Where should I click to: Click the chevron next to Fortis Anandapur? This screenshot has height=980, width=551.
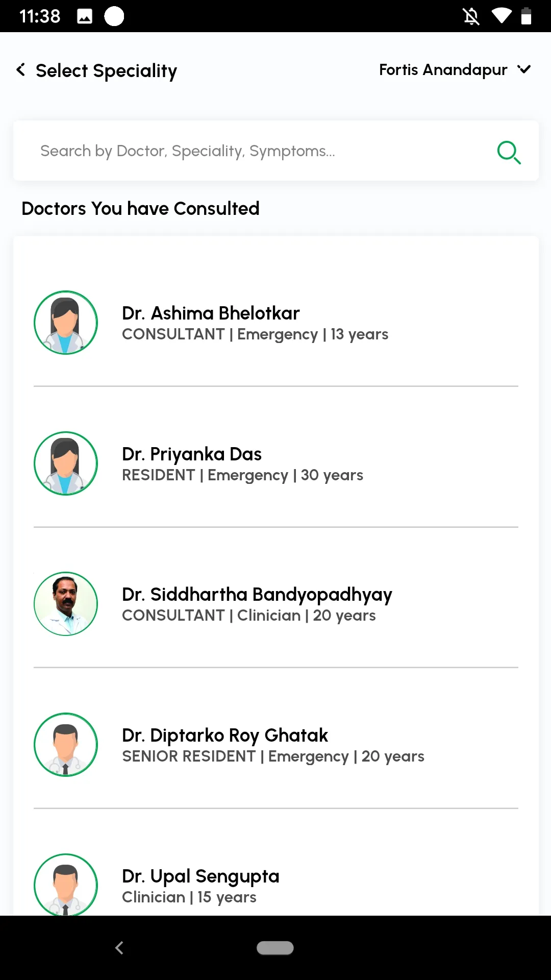pyautogui.click(x=524, y=69)
